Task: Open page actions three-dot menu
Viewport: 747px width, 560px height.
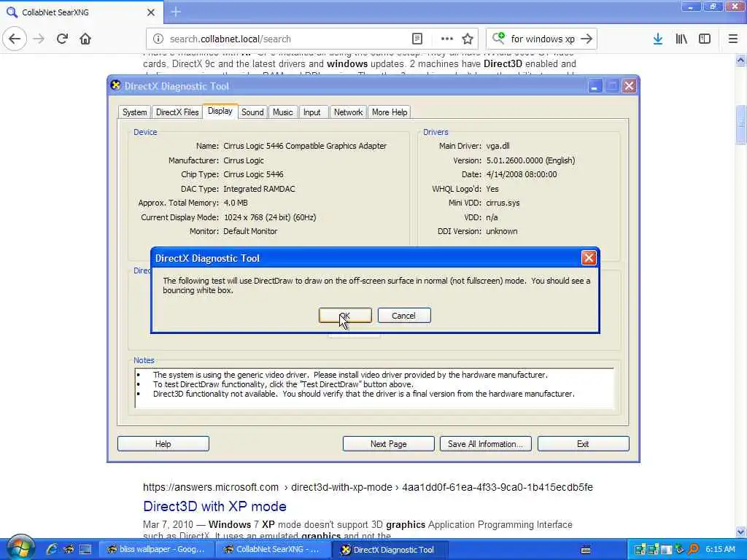Action: click(x=447, y=39)
